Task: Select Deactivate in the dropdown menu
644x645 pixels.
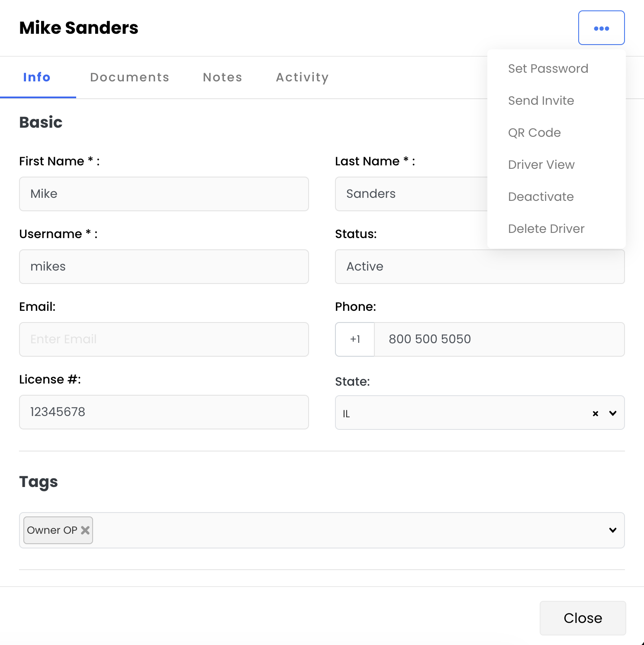Action: point(541,197)
